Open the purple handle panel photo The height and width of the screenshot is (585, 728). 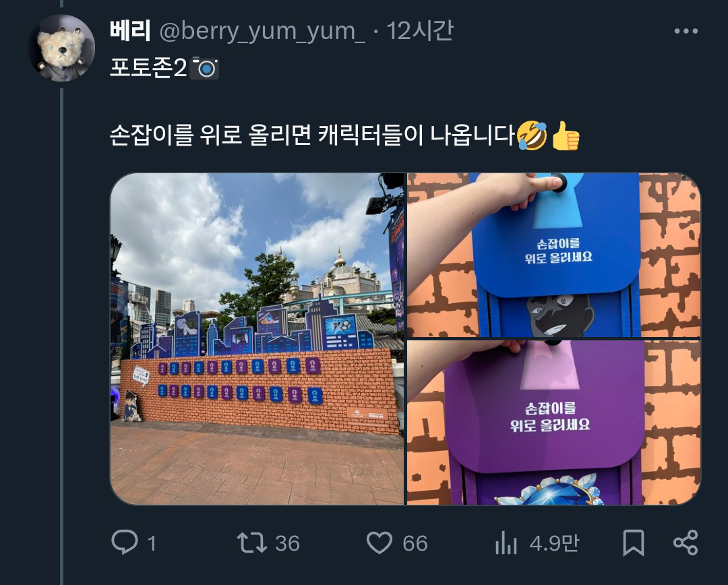click(554, 423)
